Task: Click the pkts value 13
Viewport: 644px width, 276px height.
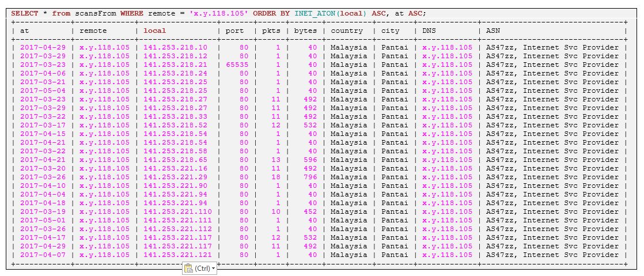Action: [x=275, y=160]
